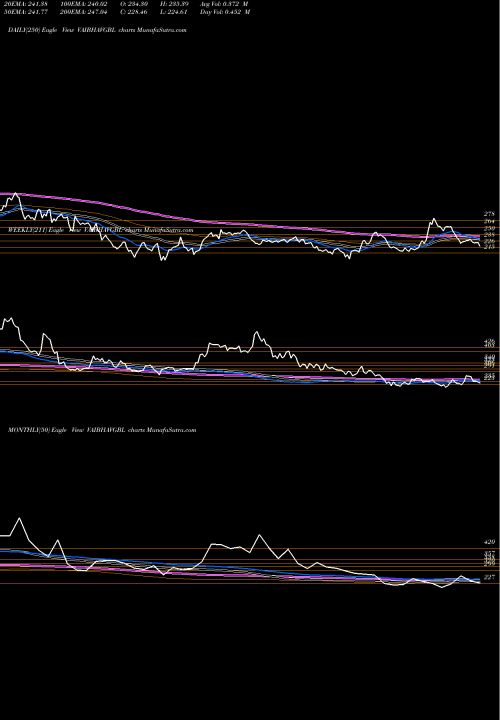Click the 264 price label on daily chart
This screenshot has height=720, width=500.
[489, 221]
